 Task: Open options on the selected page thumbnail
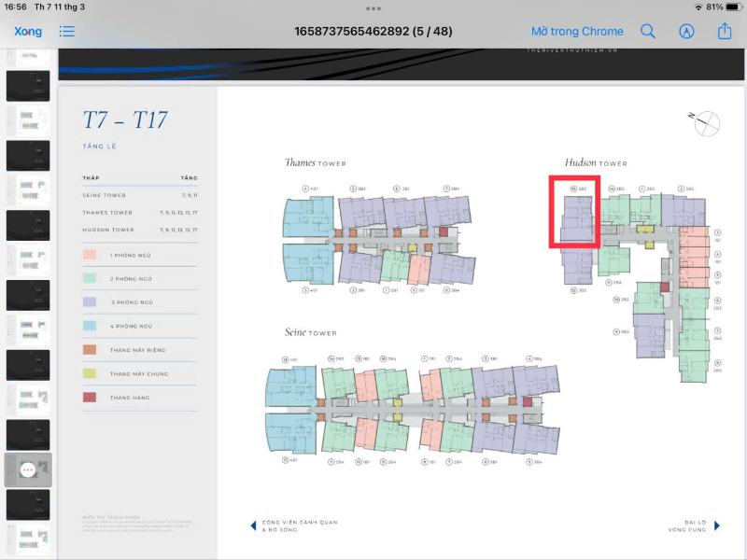28,470
